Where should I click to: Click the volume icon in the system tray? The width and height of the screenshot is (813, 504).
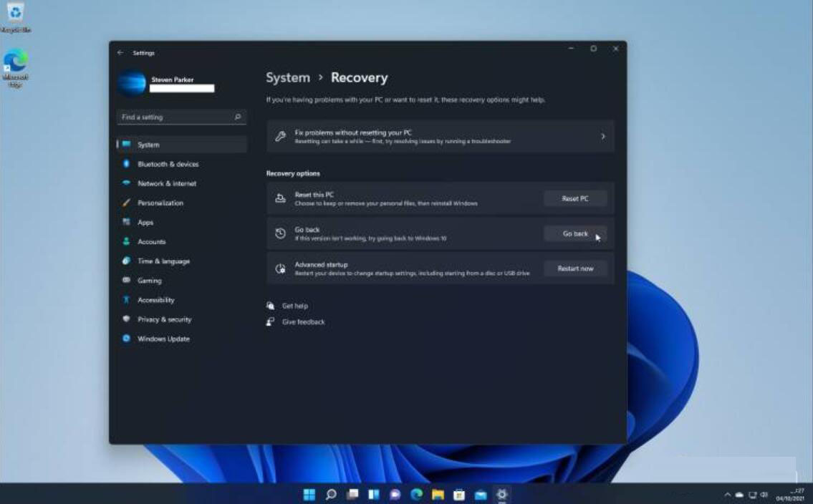pyautogui.click(x=762, y=494)
